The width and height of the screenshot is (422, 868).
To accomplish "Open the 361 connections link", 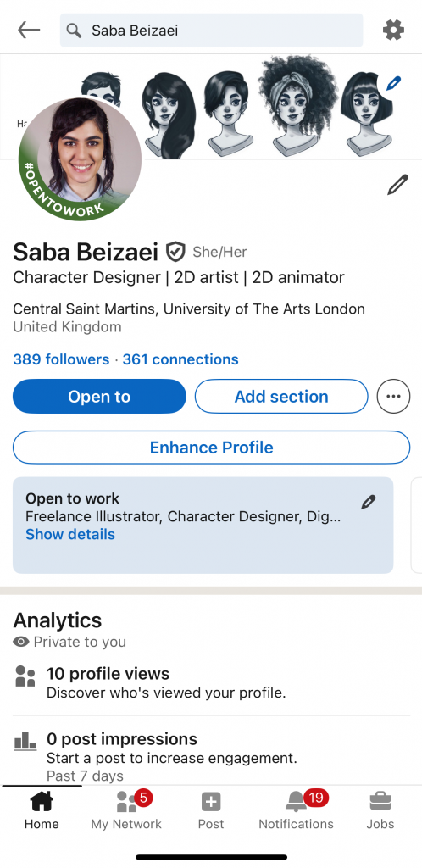I will [180, 359].
